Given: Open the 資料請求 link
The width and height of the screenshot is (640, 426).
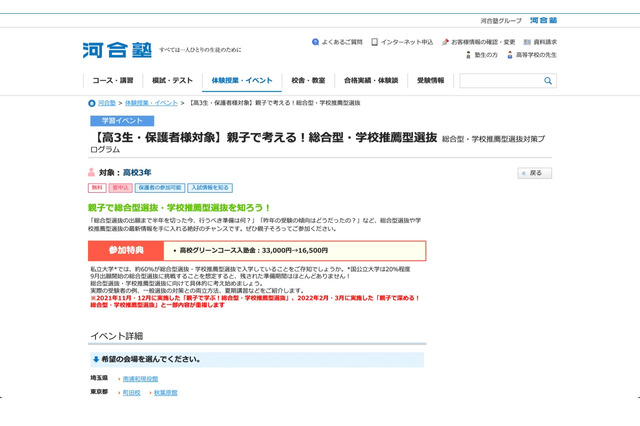Looking at the screenshot, I should coord(545,42).
